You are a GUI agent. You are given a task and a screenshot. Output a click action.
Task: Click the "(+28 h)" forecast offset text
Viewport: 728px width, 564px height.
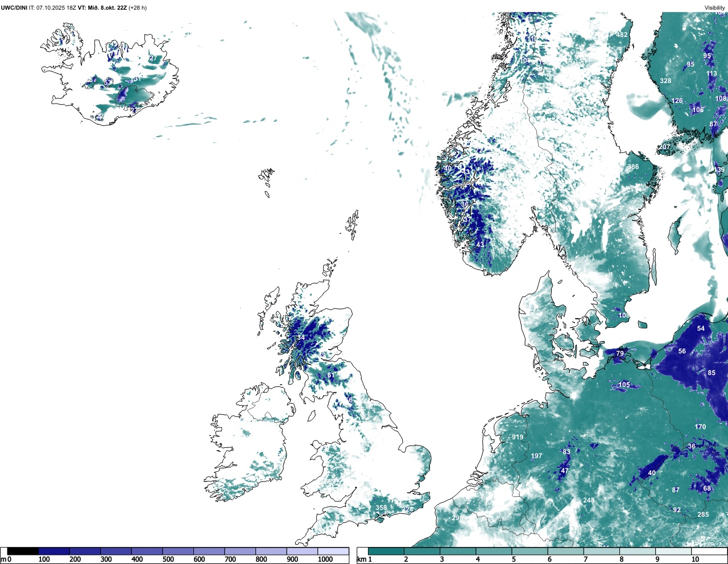pyautogui.click(x=138, y=7)
